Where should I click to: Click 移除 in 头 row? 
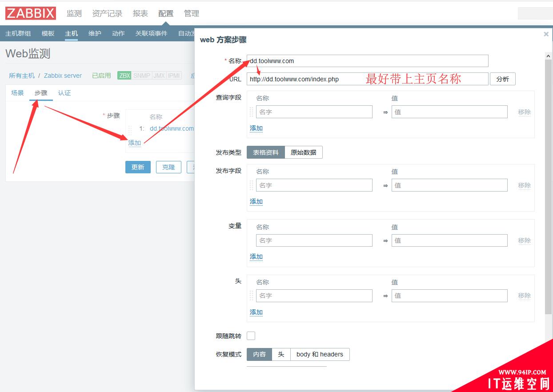525,296
